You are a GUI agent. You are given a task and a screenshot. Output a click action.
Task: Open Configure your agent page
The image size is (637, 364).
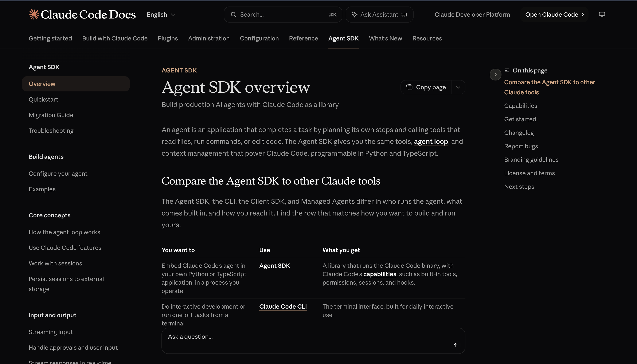(58, 174)
